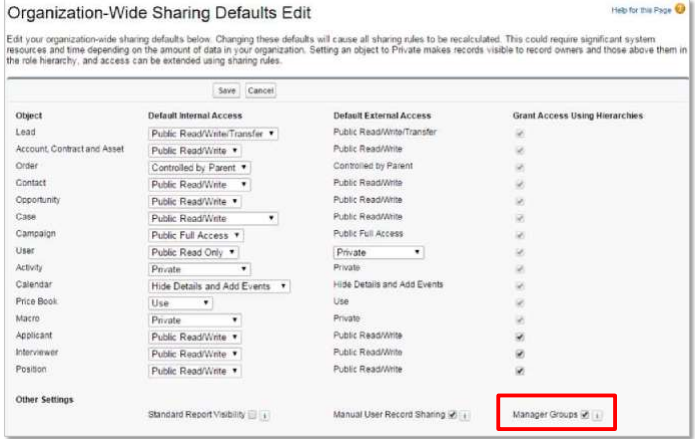The image size is (695, 439).
Task: Uncheck the Manager Groups checkbox
Action: click(x=585, y=414)
